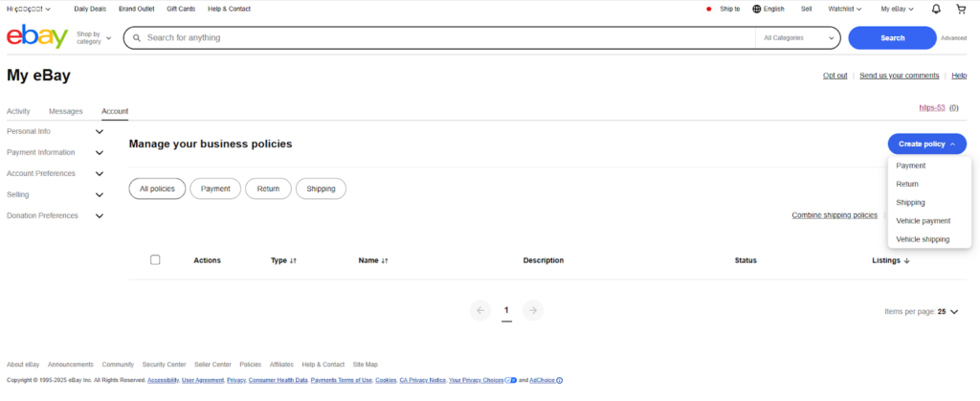Open About eBay footer link

[23, 365]
